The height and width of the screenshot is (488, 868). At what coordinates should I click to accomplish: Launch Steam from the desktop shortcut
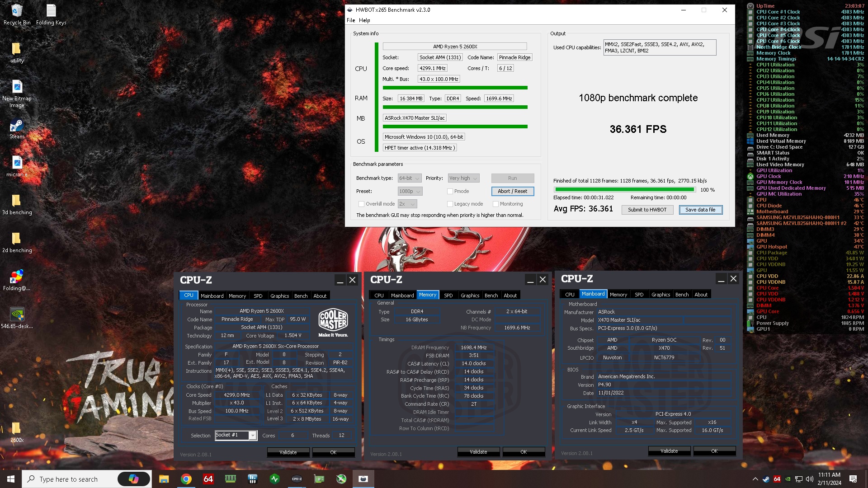click(17, 129)
